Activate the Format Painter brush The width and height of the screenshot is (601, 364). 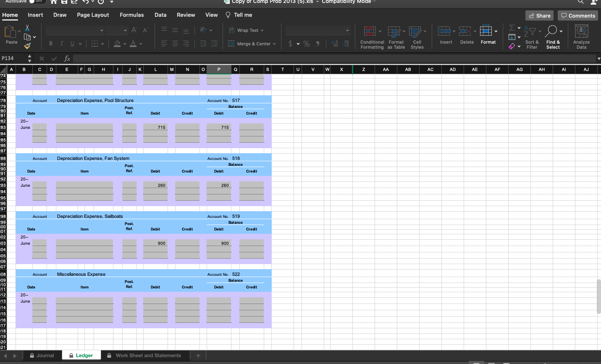[27, 46]
